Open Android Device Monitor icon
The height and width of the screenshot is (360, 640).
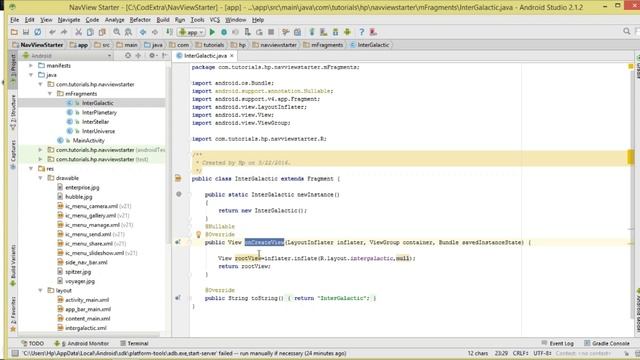tap(347, 32)
